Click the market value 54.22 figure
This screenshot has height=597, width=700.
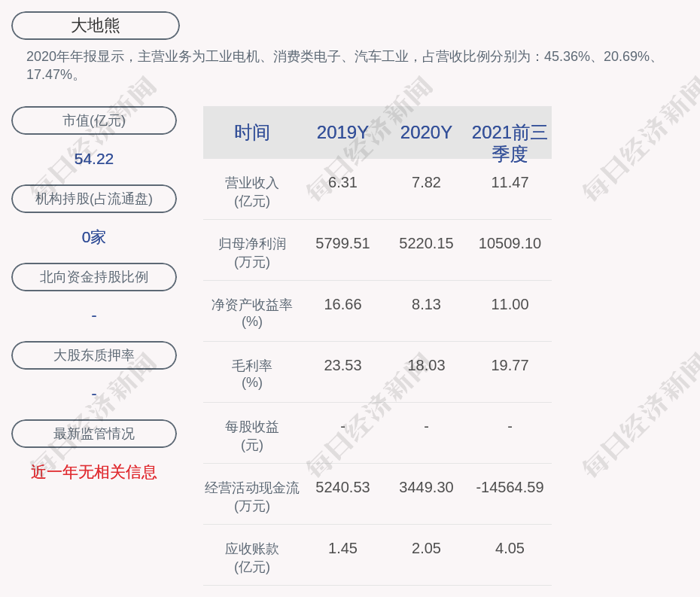(94, 159)
